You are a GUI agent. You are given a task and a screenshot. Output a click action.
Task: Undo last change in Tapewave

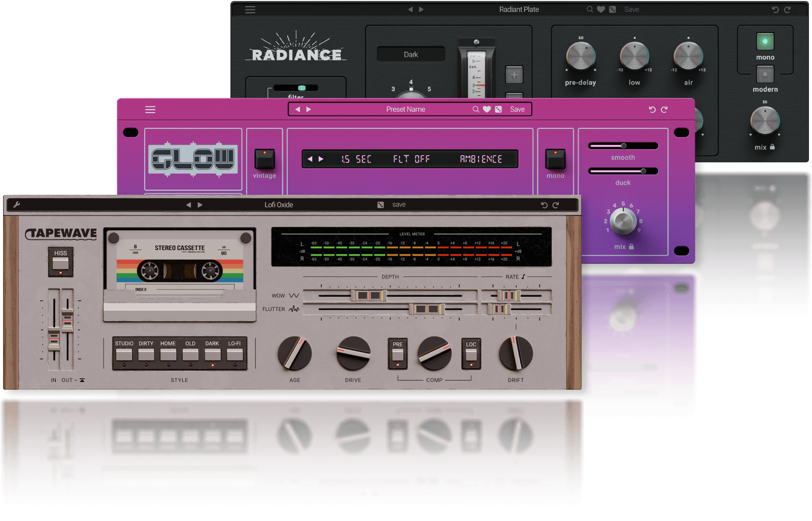point(544,205)
